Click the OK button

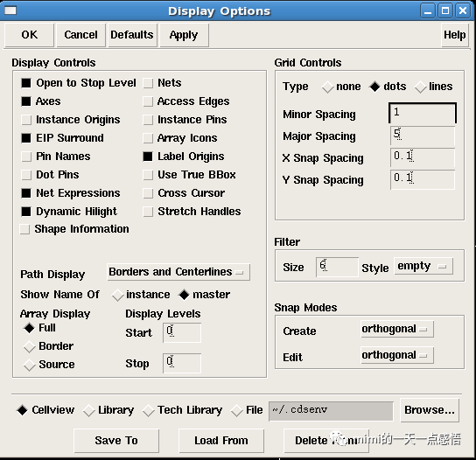pyautogui.click(x=30, y=35)
